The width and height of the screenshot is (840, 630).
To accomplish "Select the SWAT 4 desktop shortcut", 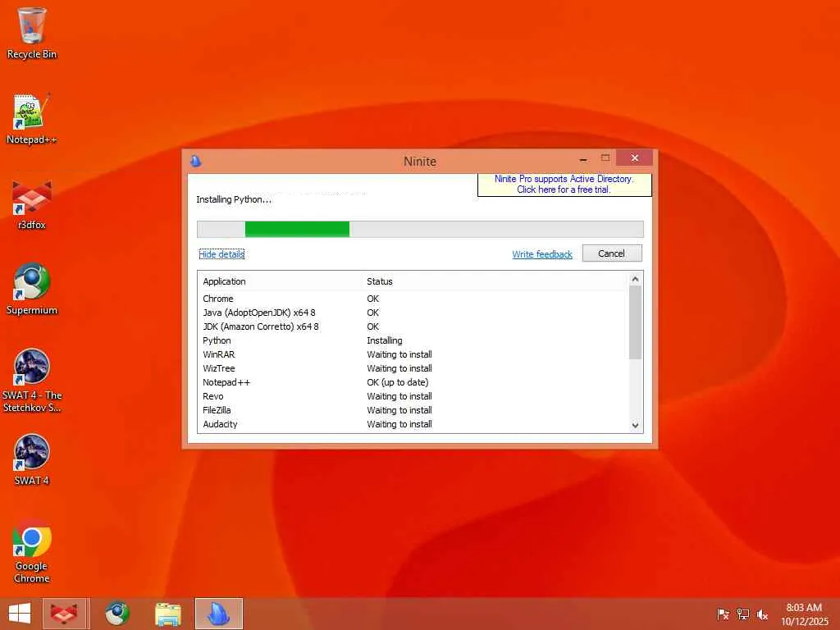I will [x=32, y=459].
